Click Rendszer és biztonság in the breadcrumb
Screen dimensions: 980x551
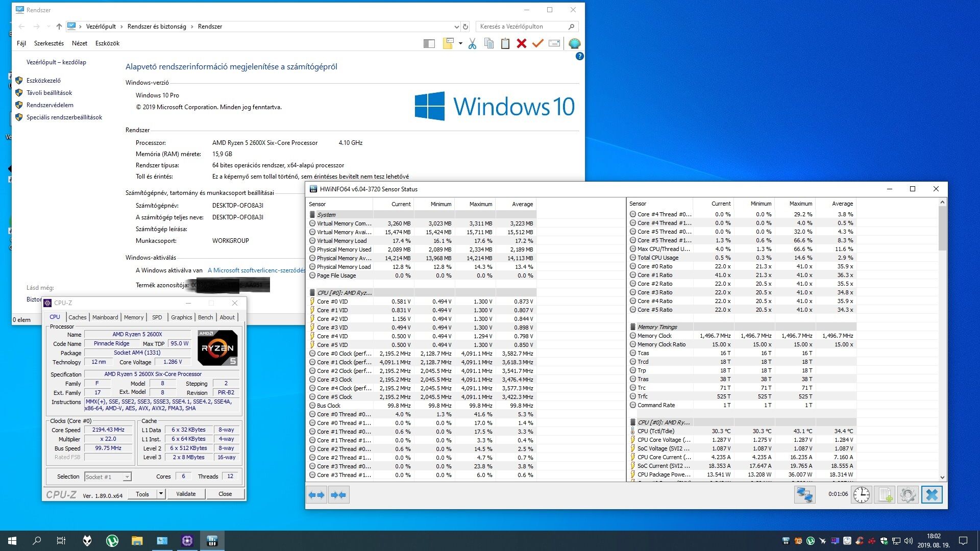(157, 27)
